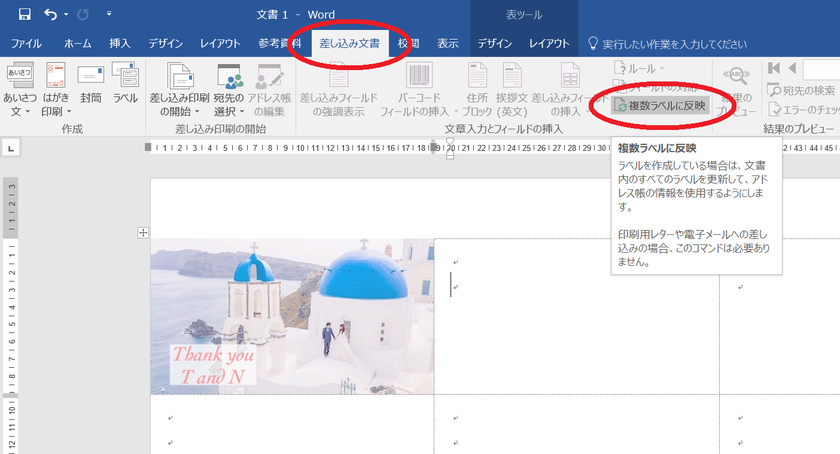The width and height of the screenshot is (840, 454).
Task: Switch to the first デザイン ribbon tab
Action: pyautogui.click(x=166, y=43)
